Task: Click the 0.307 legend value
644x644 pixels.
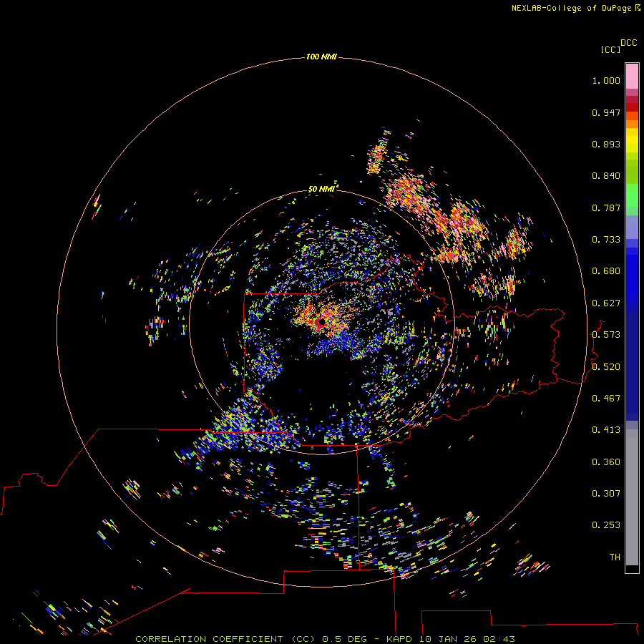Action: point(606,494)
